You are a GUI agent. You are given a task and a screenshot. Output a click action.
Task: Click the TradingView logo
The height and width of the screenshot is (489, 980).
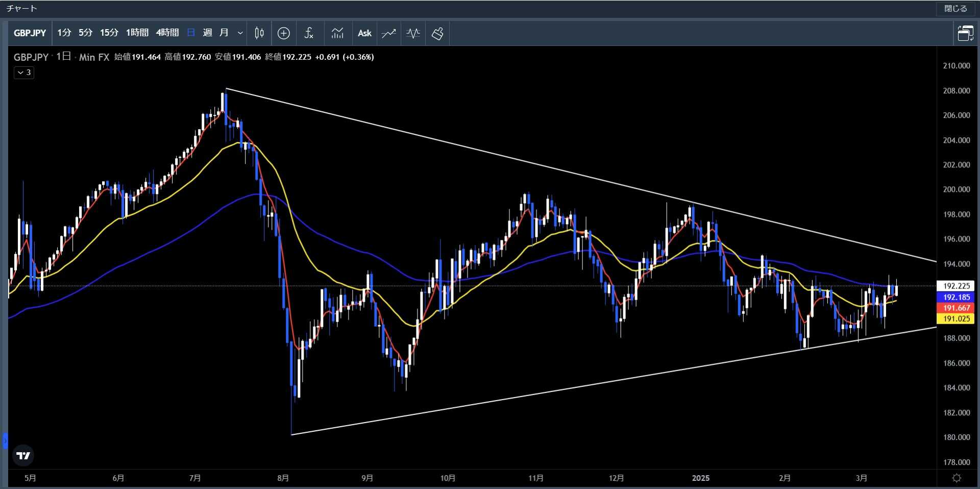click(23, 455)
